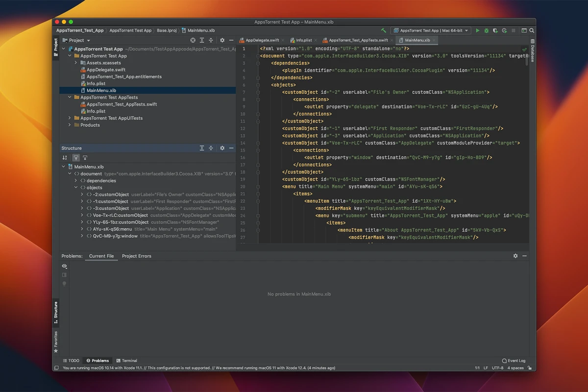The image size is (588, 392).
Task: Click the green Run button
Action: pos(478,30)
